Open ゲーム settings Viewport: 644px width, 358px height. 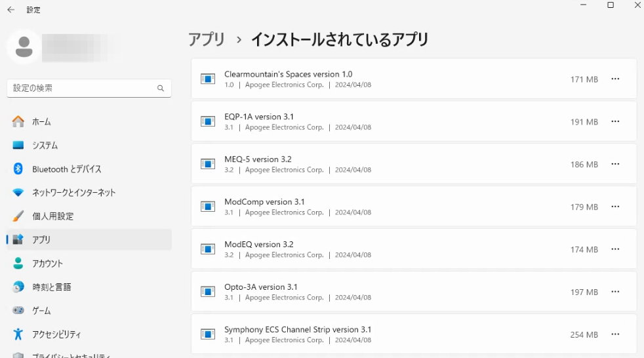coord(89,310)
